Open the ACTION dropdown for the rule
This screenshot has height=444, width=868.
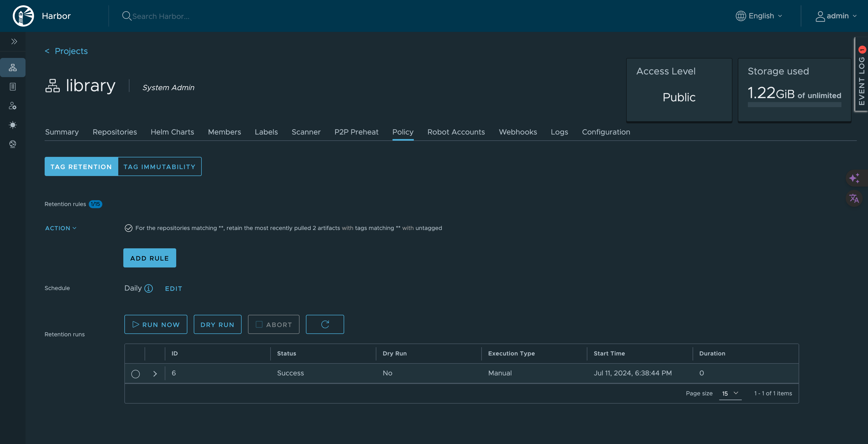(x=61, y=228)
